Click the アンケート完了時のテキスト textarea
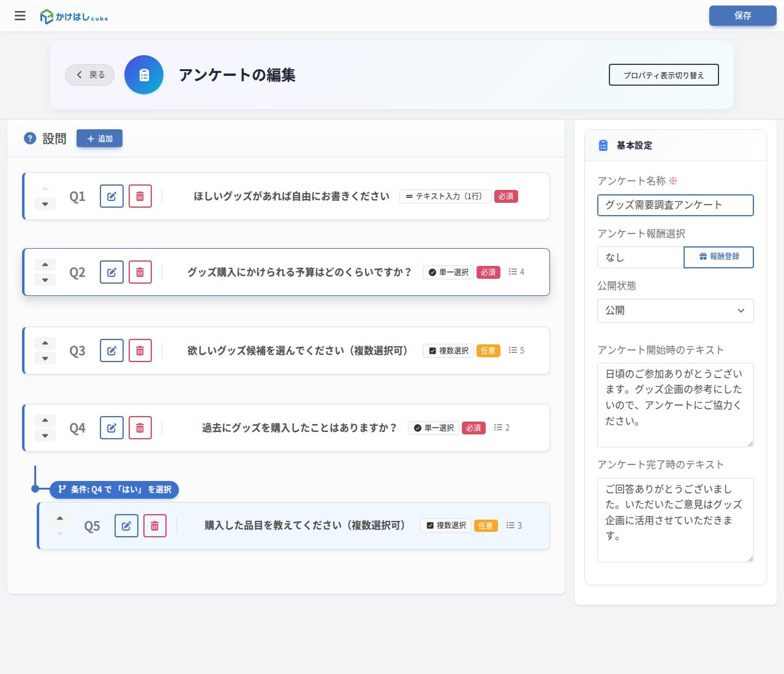The height and width of the screenshot is (674, 784). pos(675,520)
